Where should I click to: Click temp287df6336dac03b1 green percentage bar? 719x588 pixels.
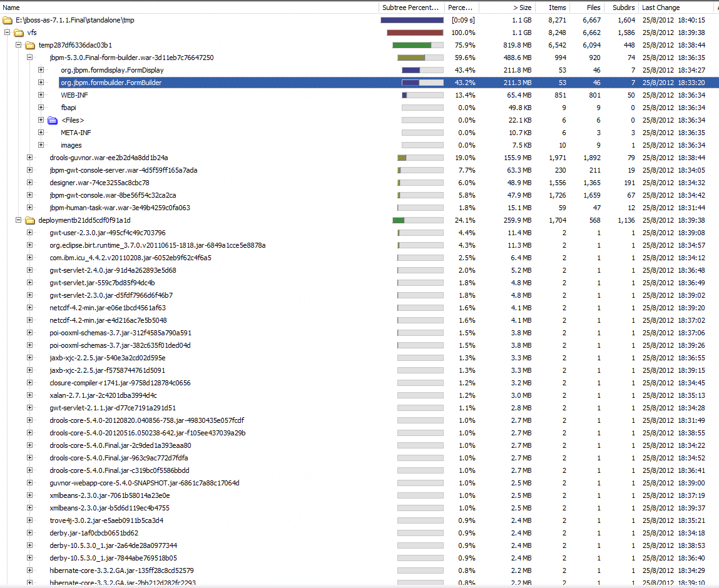pyautogui.click(x=418, y=45)
